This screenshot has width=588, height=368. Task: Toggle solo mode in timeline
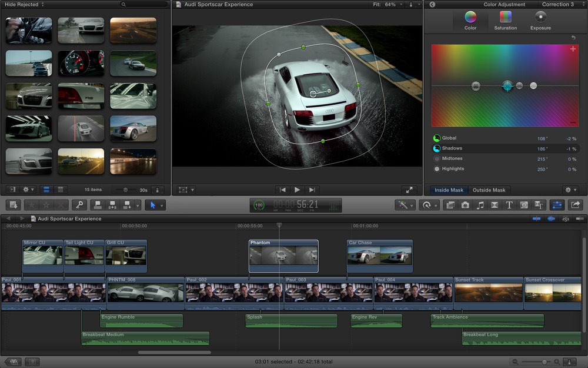pos(566,219)
